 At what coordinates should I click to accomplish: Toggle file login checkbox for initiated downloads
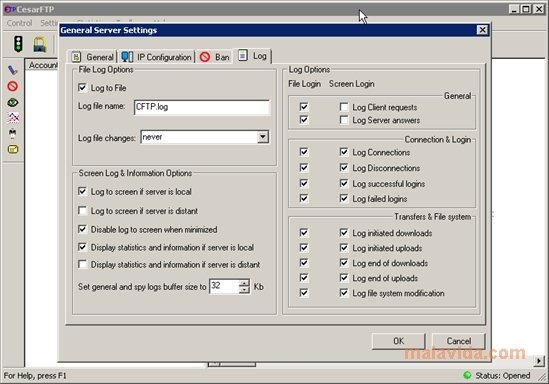coord(304,232)
